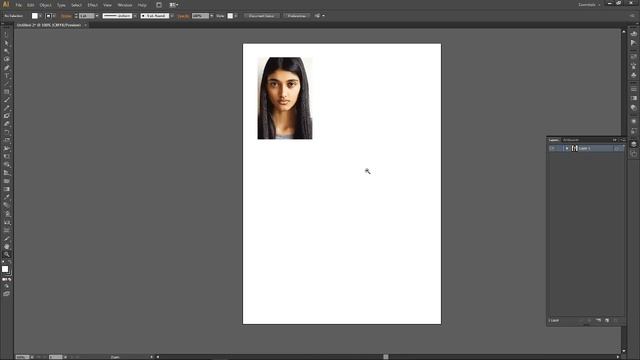Select the Gradient tool

pos(7,189)
